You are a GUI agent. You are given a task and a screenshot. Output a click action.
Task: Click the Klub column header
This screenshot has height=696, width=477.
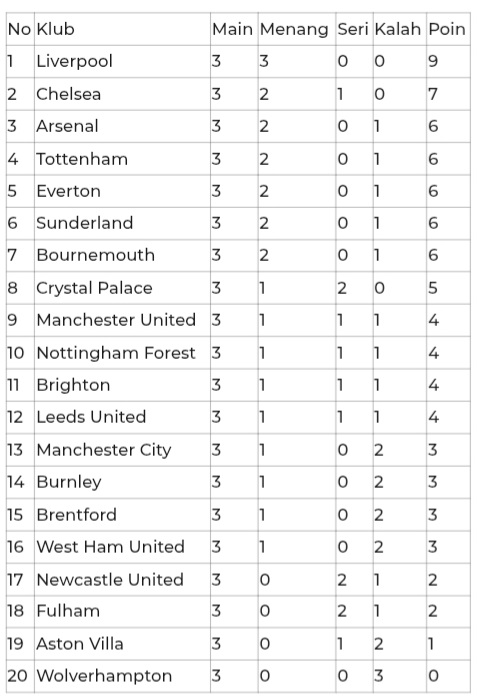pyautogui.click(x=55, y=29)
